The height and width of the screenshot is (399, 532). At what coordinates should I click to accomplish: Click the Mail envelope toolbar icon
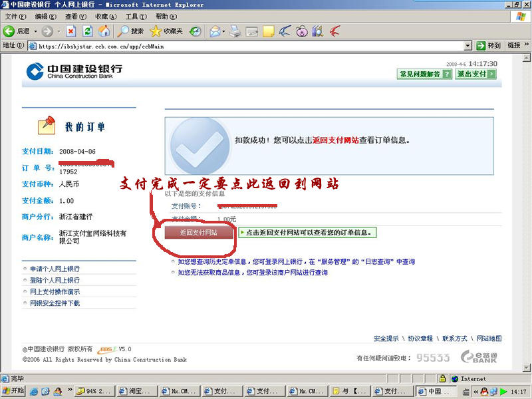pos(215,31)
